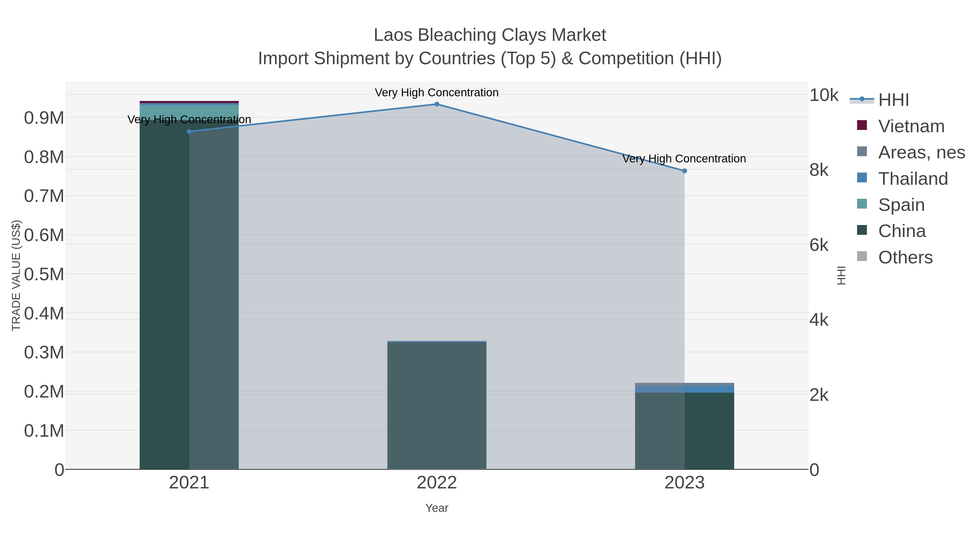Select the 2023 HHI data point

[684, 171]
